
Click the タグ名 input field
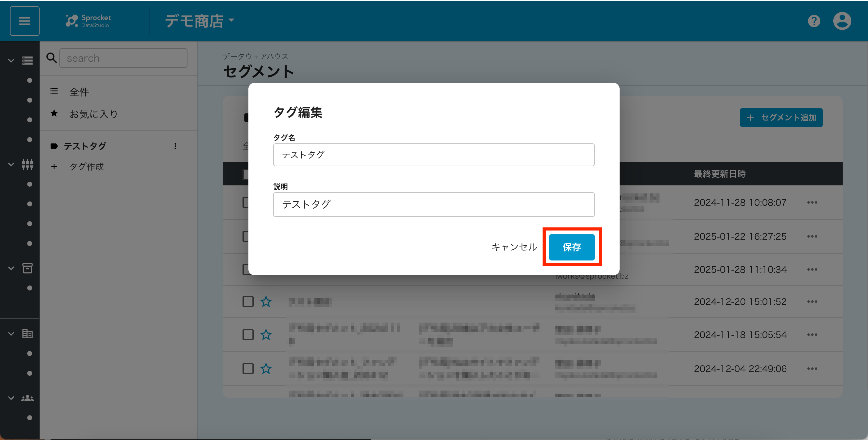(433, 155)
